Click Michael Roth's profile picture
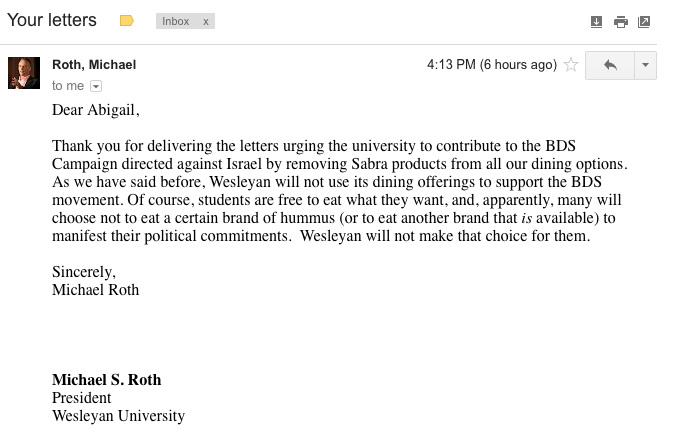Screen dimensions: 687x436 [24, 73]
